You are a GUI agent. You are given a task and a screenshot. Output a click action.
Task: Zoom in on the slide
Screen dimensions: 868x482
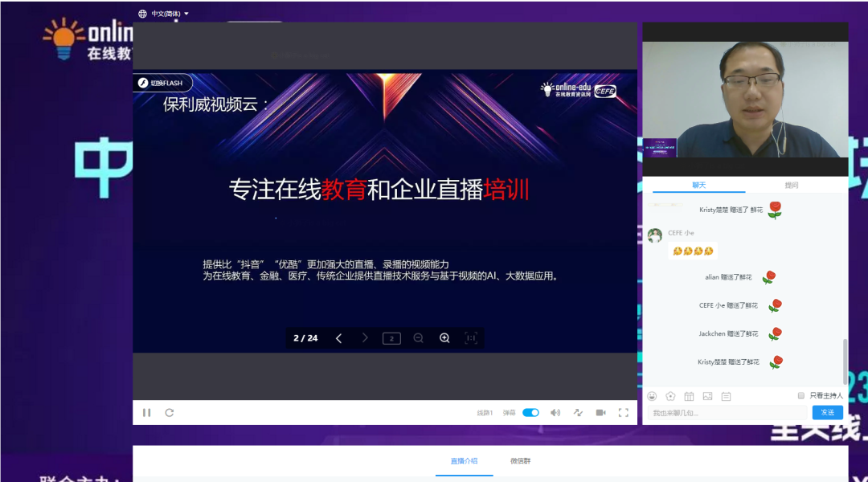pos(444,338)
